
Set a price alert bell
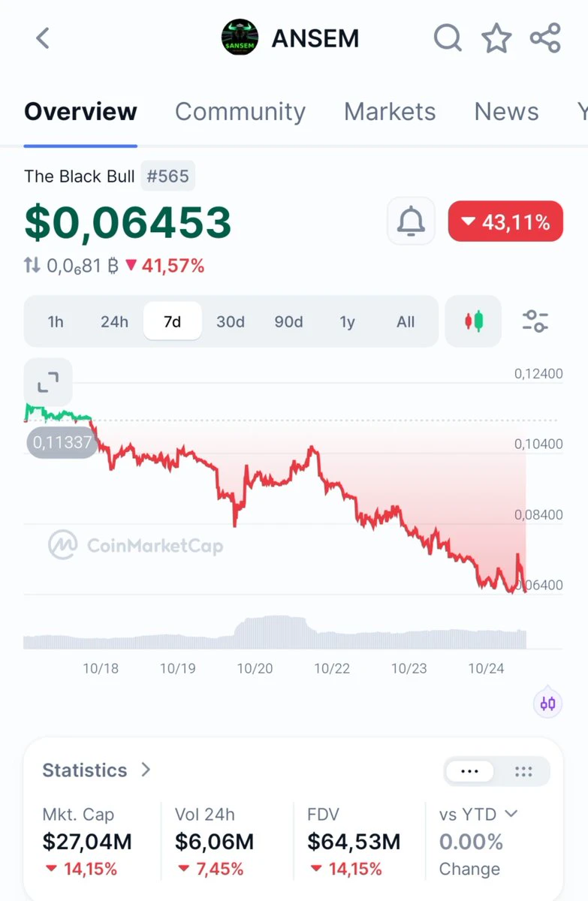tap(411, 221)
